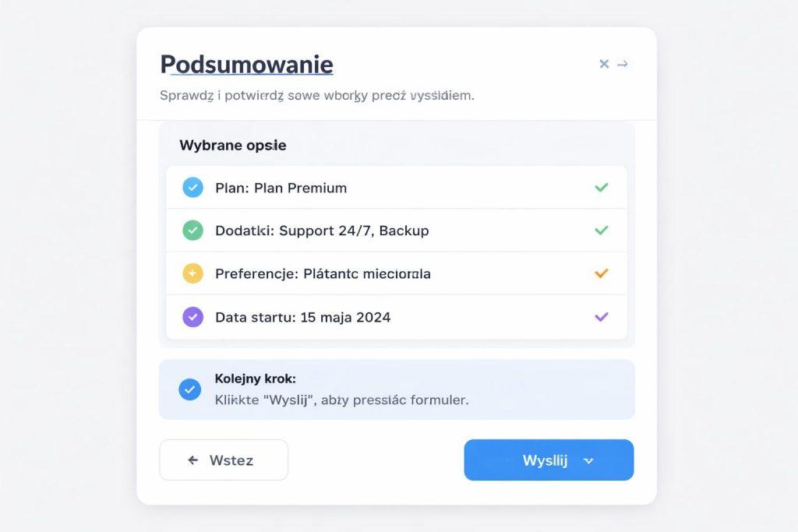The width and height of the screenshot is (798, 532).
Task: Open the dropdown chevron on Wyslij button
Action: [x=588, y=460]
